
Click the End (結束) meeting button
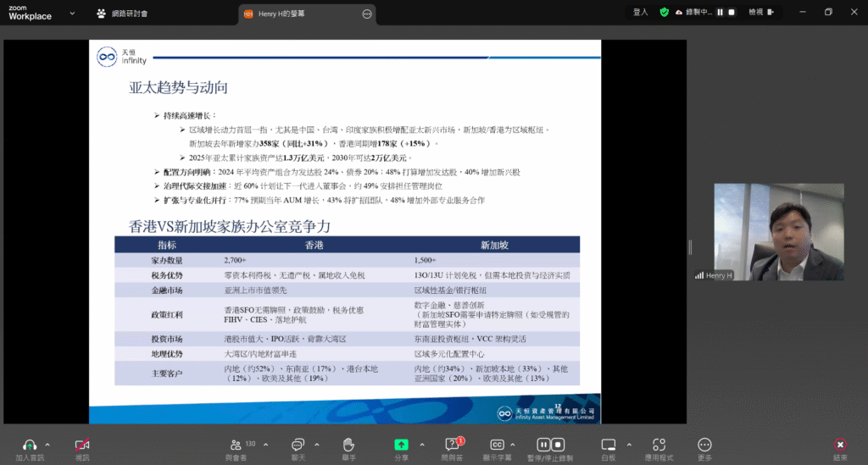(840, 445)
